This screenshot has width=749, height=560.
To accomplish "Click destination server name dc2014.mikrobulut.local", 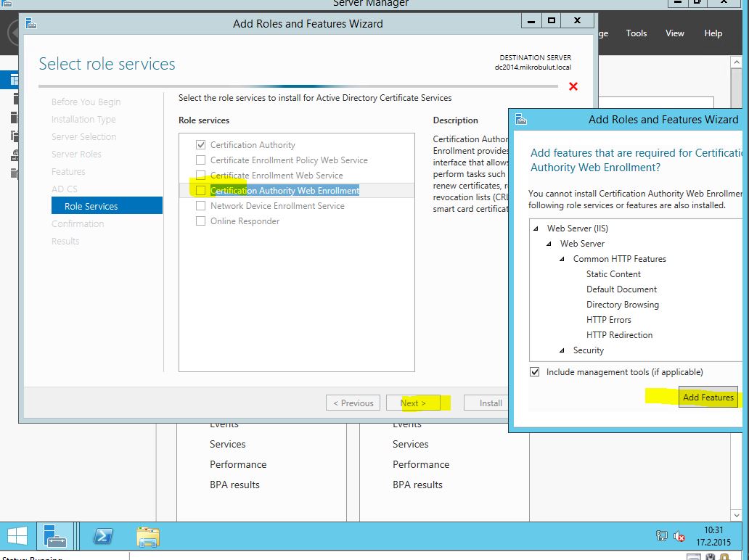I will coord(533,67).
